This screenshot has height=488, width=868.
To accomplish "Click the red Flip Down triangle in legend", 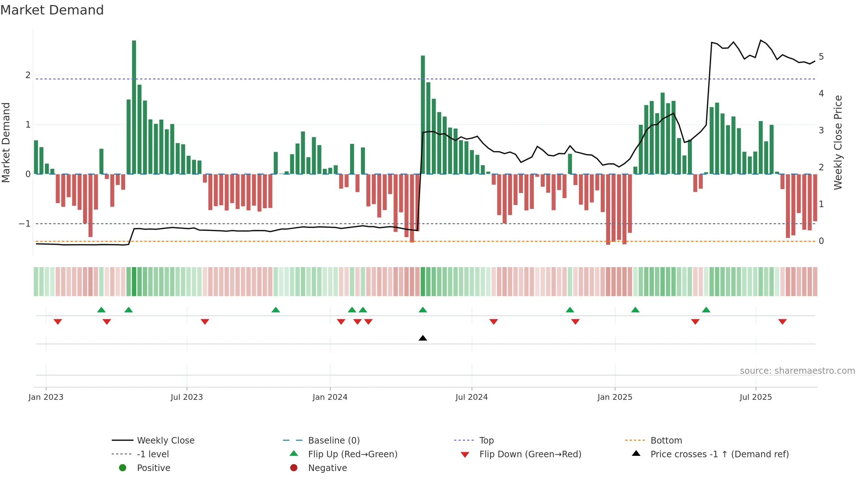I will (465, 455).
